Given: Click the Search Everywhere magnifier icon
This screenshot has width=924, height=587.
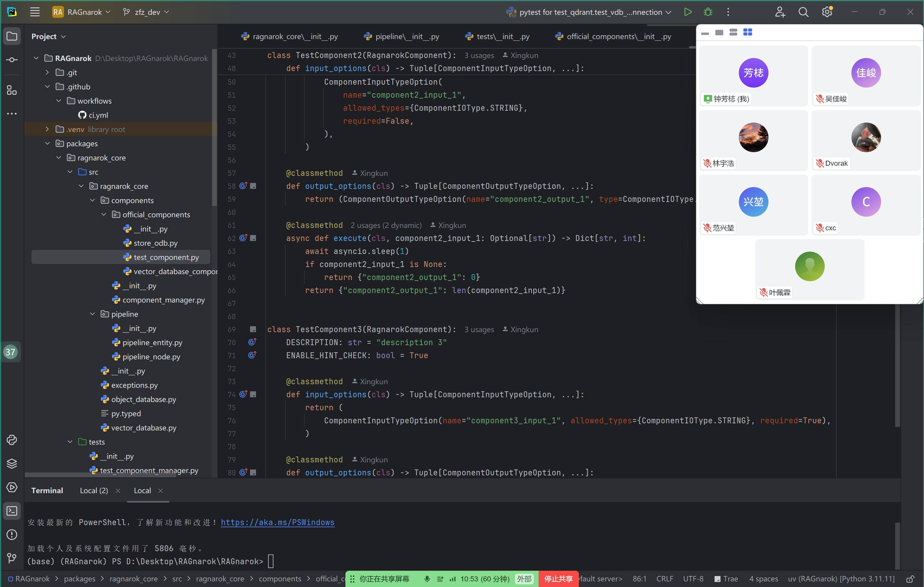Looking at the screenshot, I should (803, 12).
